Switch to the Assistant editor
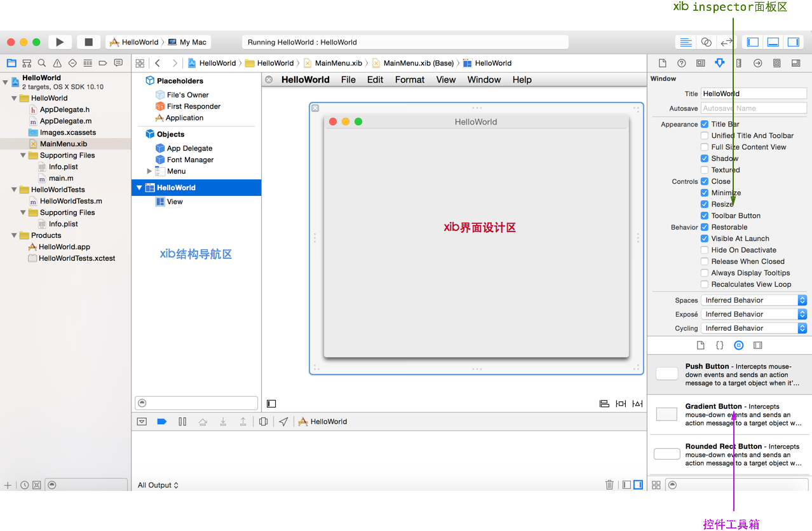Screen dimensions: 812x531 (x=706, y=42)
